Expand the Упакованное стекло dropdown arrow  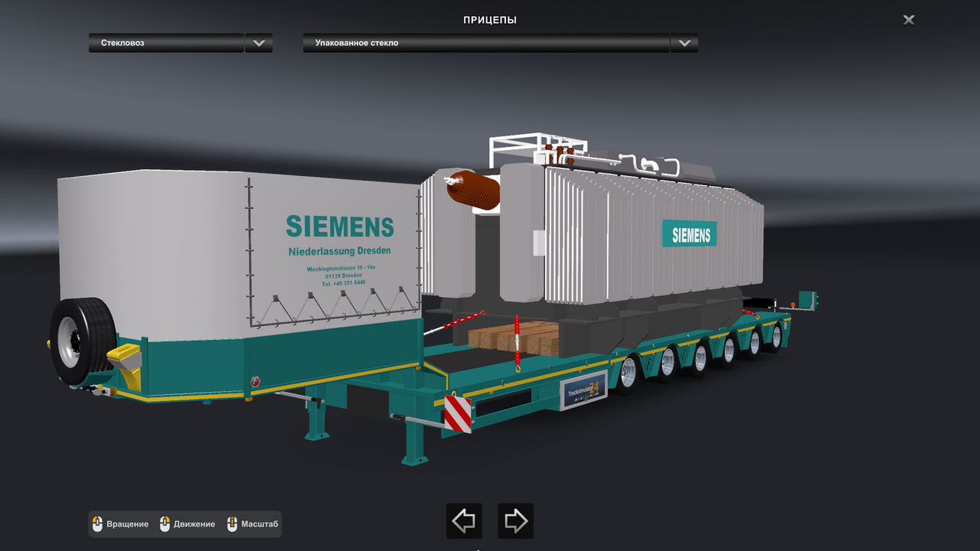[684, 43]
